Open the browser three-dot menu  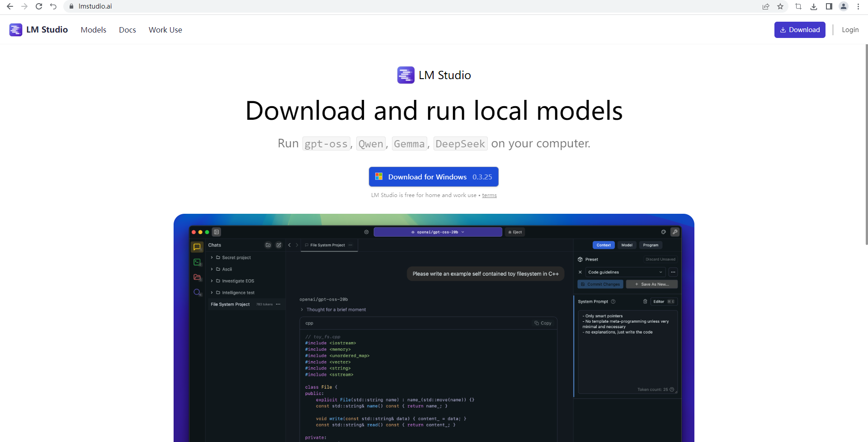click(858, 6)
